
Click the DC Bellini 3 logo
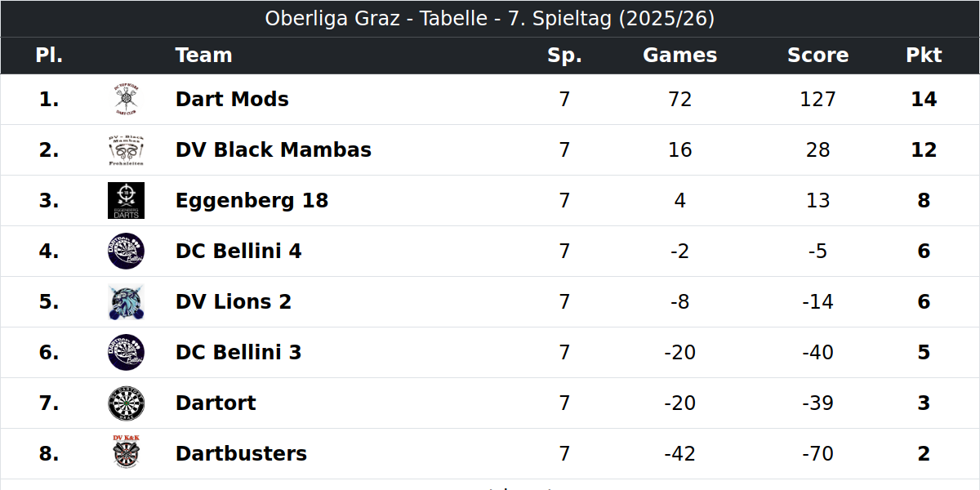tap(126, 353)
